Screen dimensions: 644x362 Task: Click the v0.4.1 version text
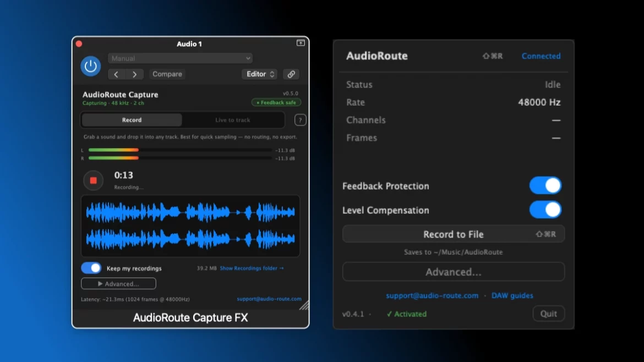click(353, 314)
